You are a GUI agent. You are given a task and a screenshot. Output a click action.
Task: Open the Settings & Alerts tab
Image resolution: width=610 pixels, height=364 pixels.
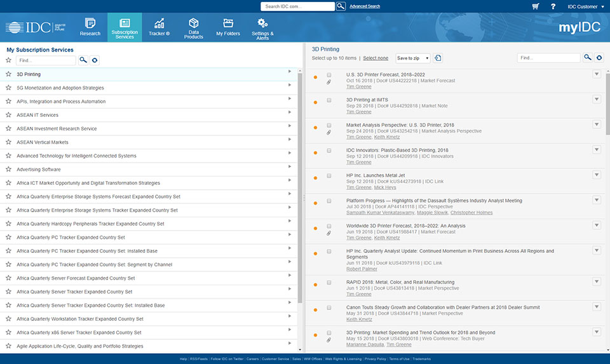click(x=262, y=27)
